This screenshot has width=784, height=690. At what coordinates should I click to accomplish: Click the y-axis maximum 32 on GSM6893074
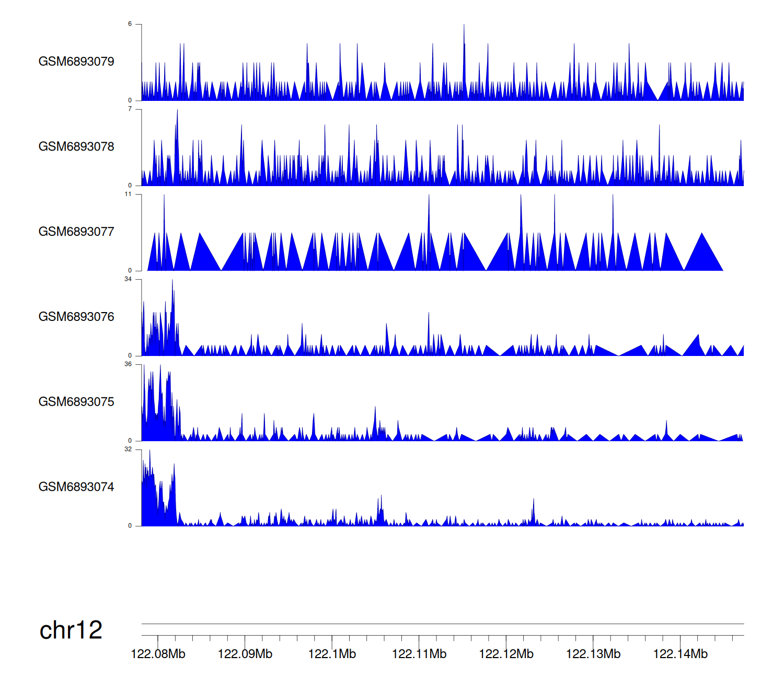[128, 450]
